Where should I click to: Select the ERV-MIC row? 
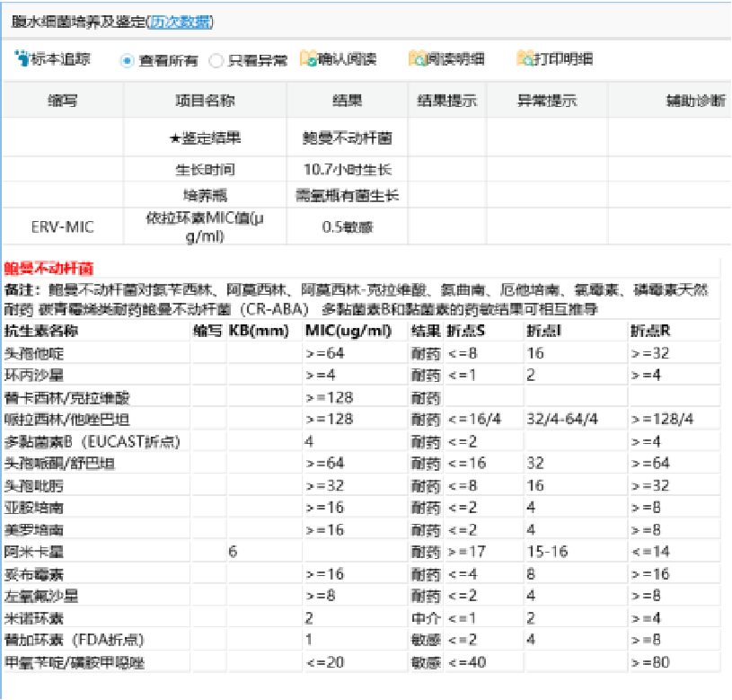pos(62,227)
